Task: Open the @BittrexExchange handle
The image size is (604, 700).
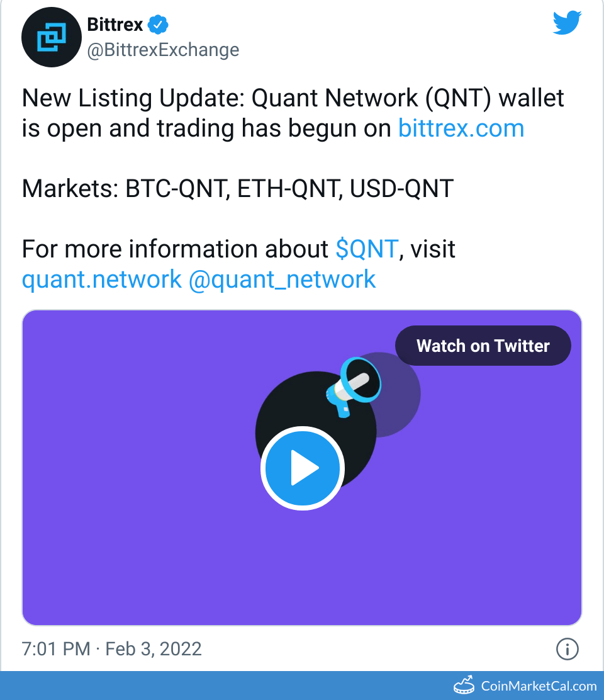Action: [x=163, y=50]
